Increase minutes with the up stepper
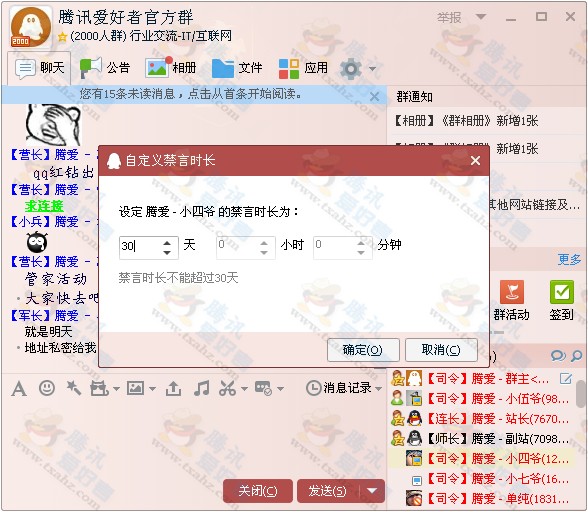This screenshot has height=512, width=588. 361,242
